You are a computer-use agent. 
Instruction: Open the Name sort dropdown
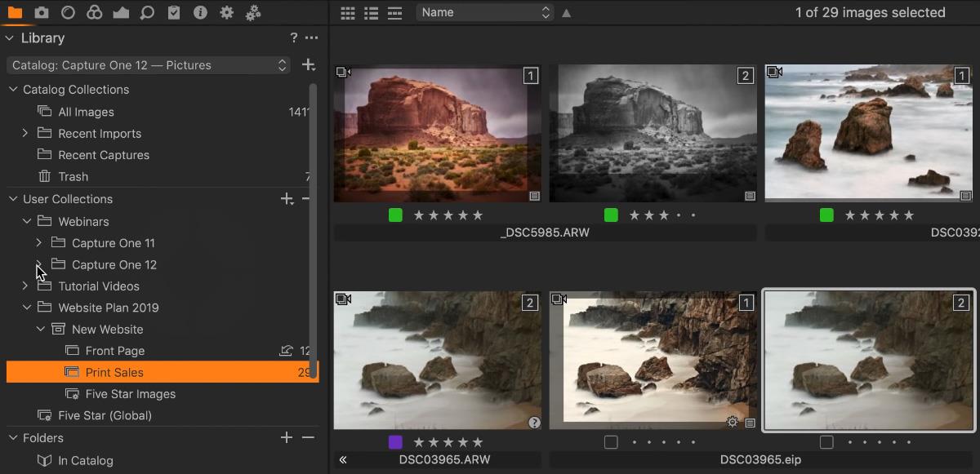[x=485, y=12]
